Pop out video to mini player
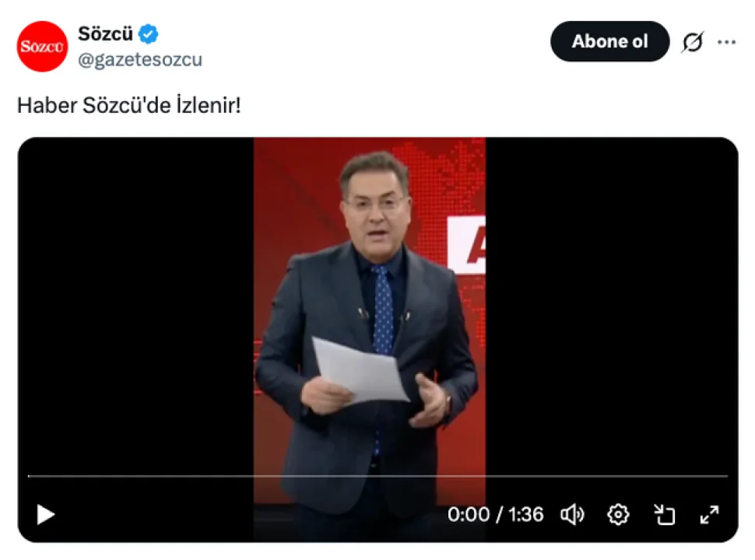 664,514
